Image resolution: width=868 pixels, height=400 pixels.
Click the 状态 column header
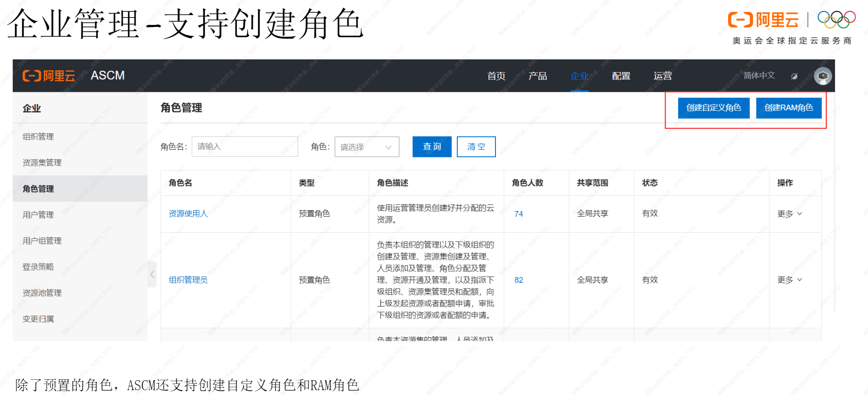click(650, 183)
